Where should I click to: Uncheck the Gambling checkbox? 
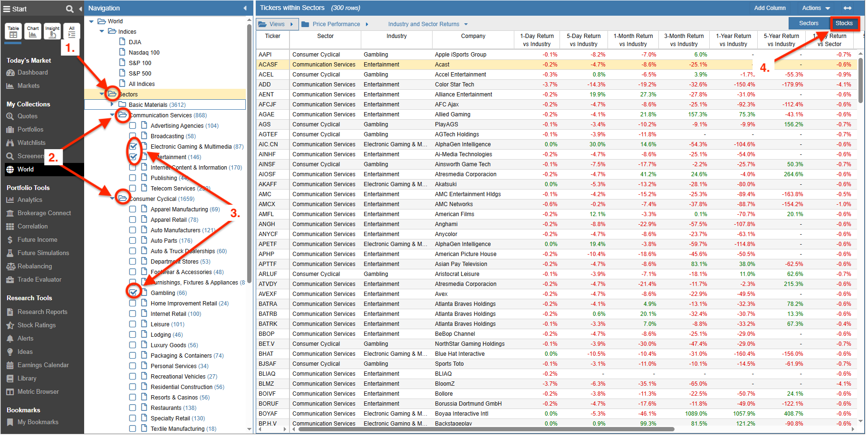[x=133, y=293]
